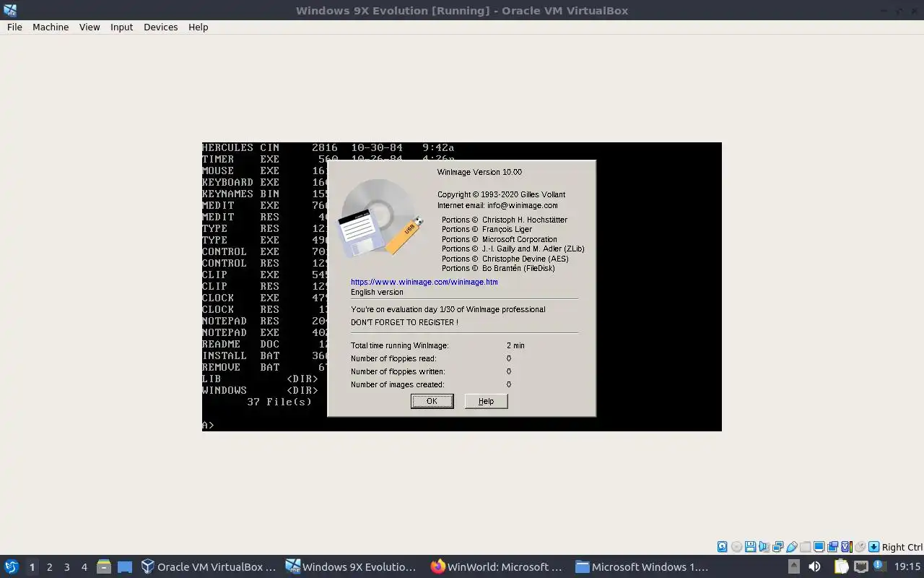Click the README DOC line in DOS listing

click(x=264, y=344)
